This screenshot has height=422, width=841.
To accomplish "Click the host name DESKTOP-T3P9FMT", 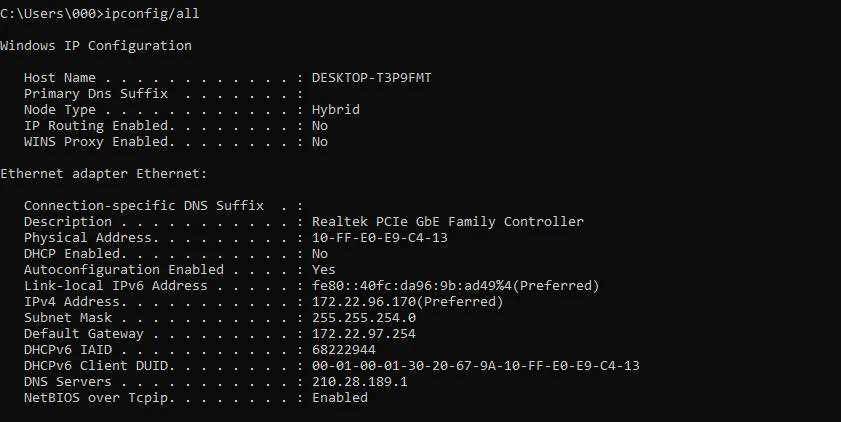I will (375, 78).
